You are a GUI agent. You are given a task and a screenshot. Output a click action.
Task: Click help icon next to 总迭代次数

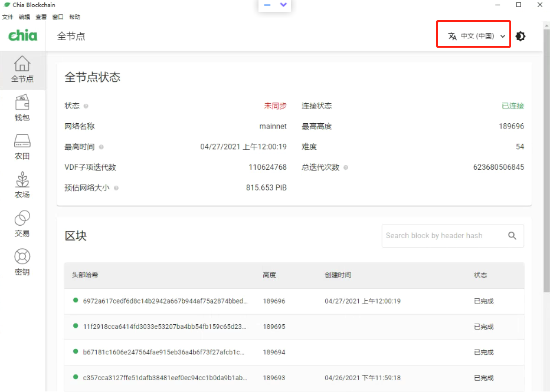point(346,167)
